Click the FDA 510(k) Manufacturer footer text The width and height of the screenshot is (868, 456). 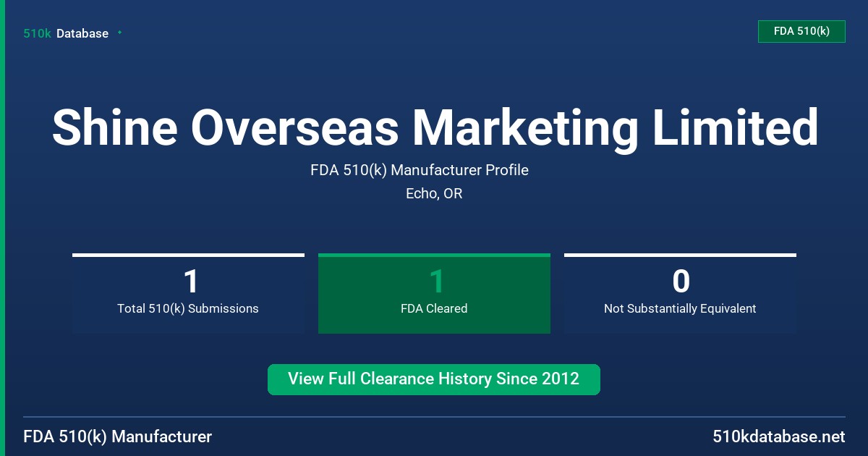click(118, 437)
